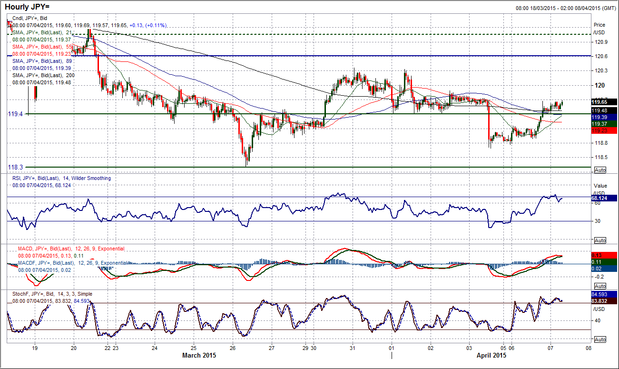Screen dimensions: 619x369
Task: Select the green 119.37 SMA price tag
Action: tap(604, 124)
